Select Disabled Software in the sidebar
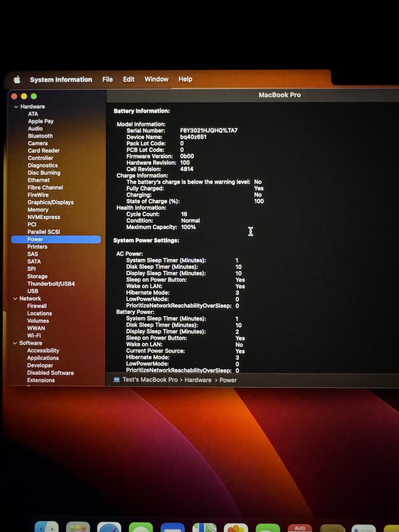The width and height of the screenshot is (399, 532). [x=51, y=373]
